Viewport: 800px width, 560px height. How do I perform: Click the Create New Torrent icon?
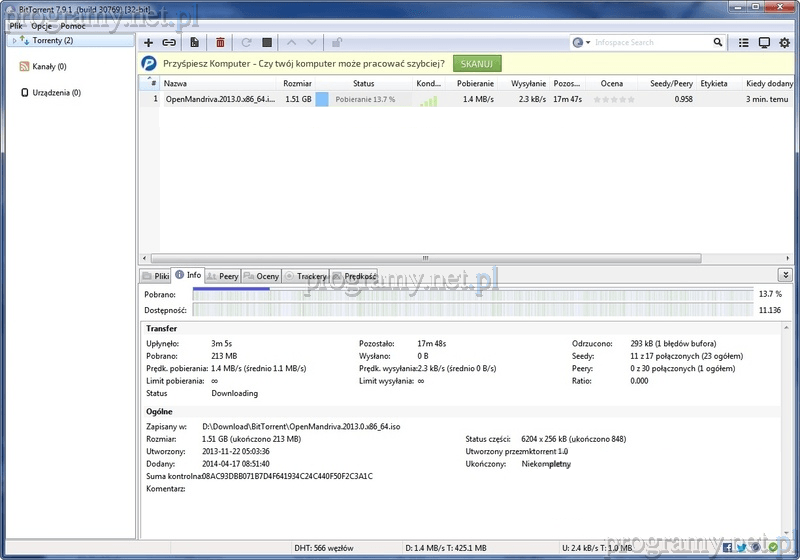tap(194, 43)
